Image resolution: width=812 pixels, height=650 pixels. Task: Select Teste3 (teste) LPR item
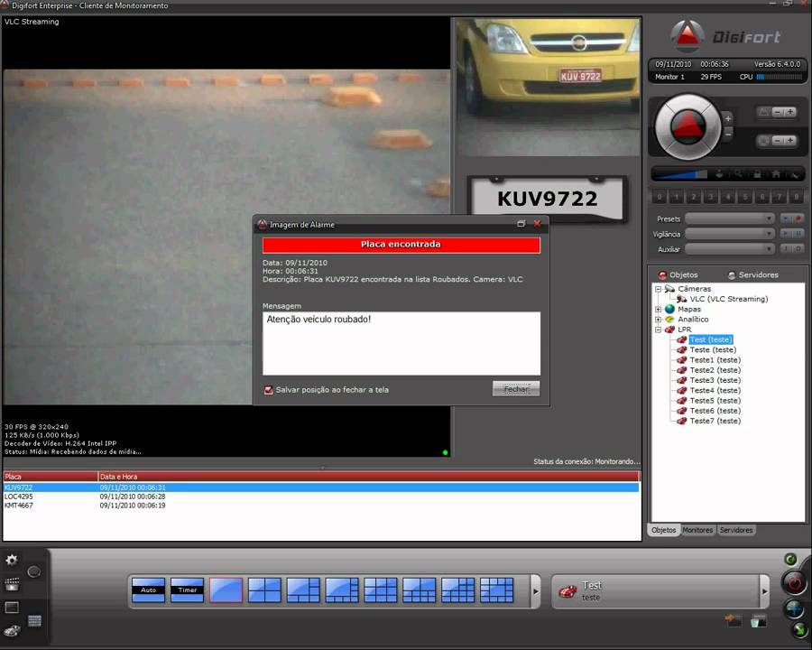[715, 380]
